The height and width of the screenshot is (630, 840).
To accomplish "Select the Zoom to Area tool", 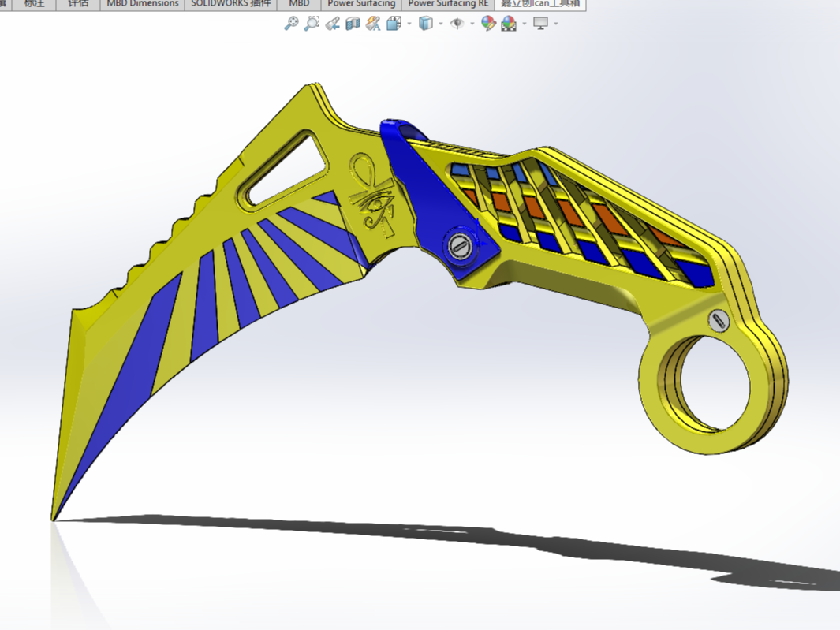I will [x=312, y=24].
